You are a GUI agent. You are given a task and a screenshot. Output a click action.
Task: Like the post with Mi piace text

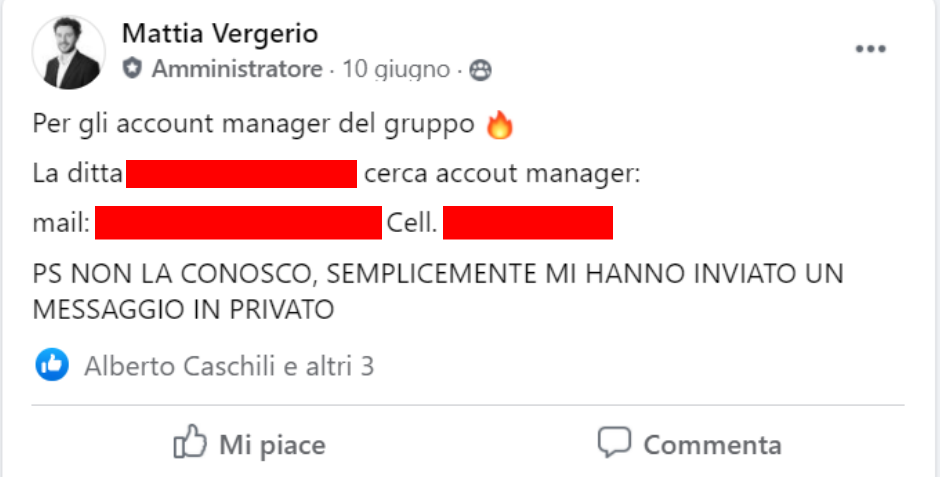click(272, 445)
